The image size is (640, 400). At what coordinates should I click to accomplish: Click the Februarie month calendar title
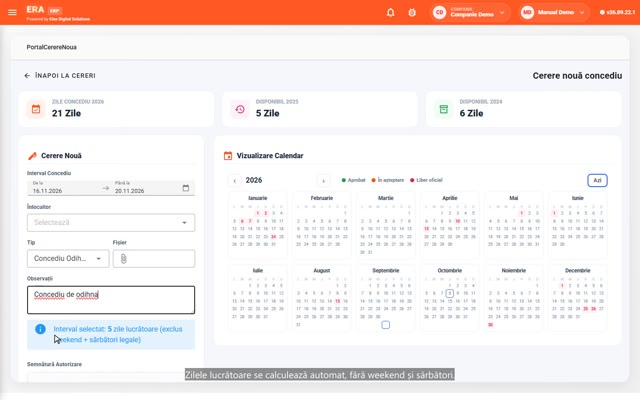[322, 198]
